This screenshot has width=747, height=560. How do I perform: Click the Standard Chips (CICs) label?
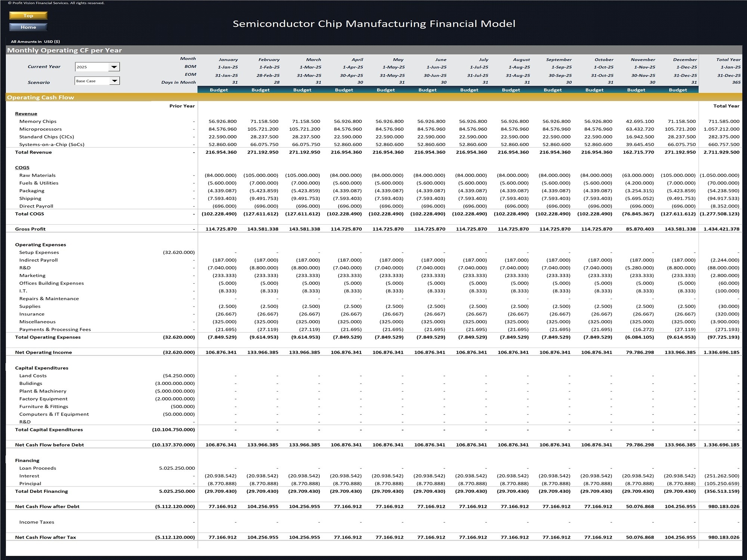(47, 137)
